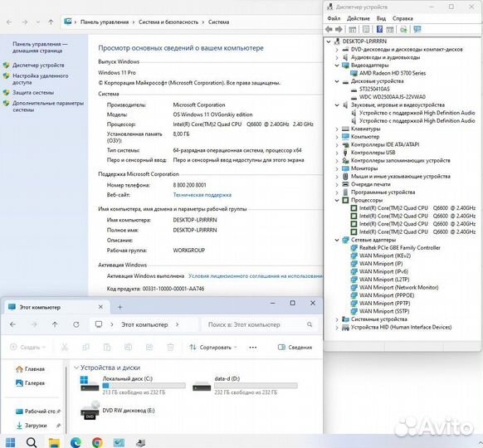
Task: Click up arrow in Control Panel navigation
Action: click(51, 22)
